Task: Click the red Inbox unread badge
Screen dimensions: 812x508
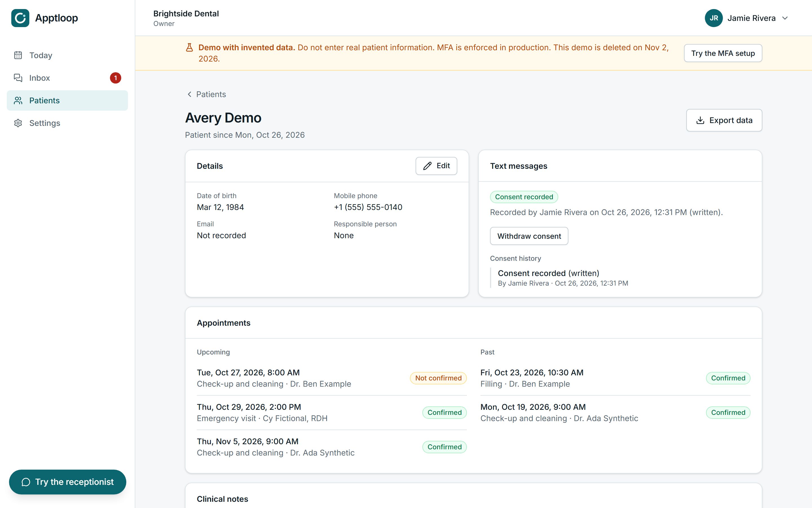Action: 115,78
